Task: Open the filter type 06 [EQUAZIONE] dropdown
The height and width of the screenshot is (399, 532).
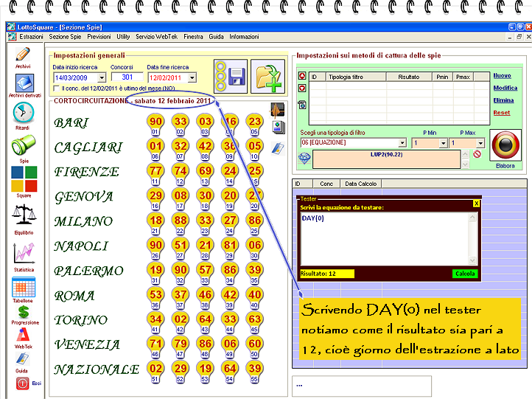Action: coord(402,143)
